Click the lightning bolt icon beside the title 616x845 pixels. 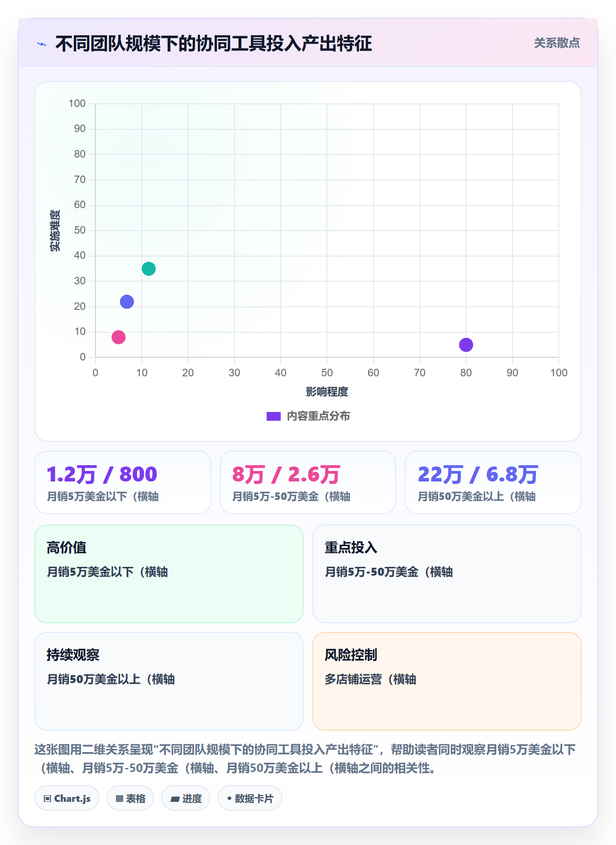pos(42,44)
